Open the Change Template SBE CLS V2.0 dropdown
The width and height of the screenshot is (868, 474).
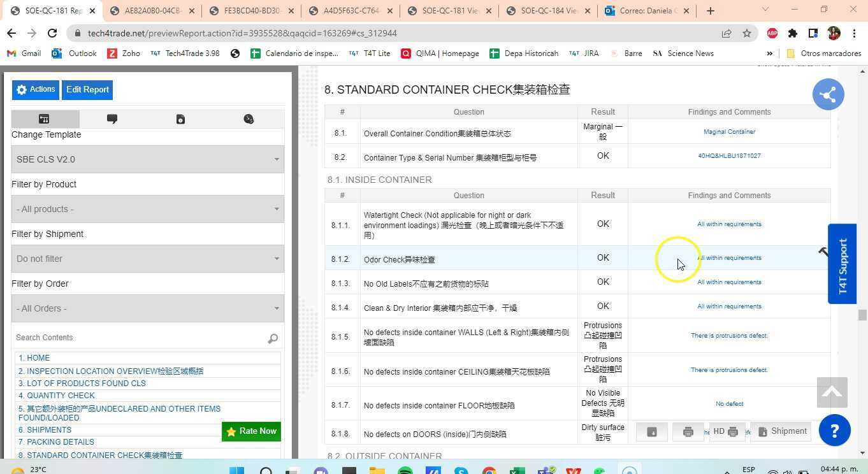pos(147,159)
